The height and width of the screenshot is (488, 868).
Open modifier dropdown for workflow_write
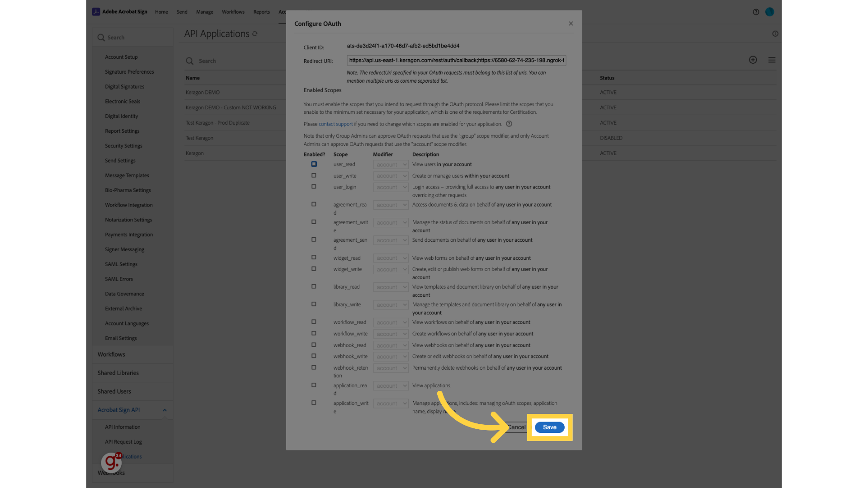point(391,334)
